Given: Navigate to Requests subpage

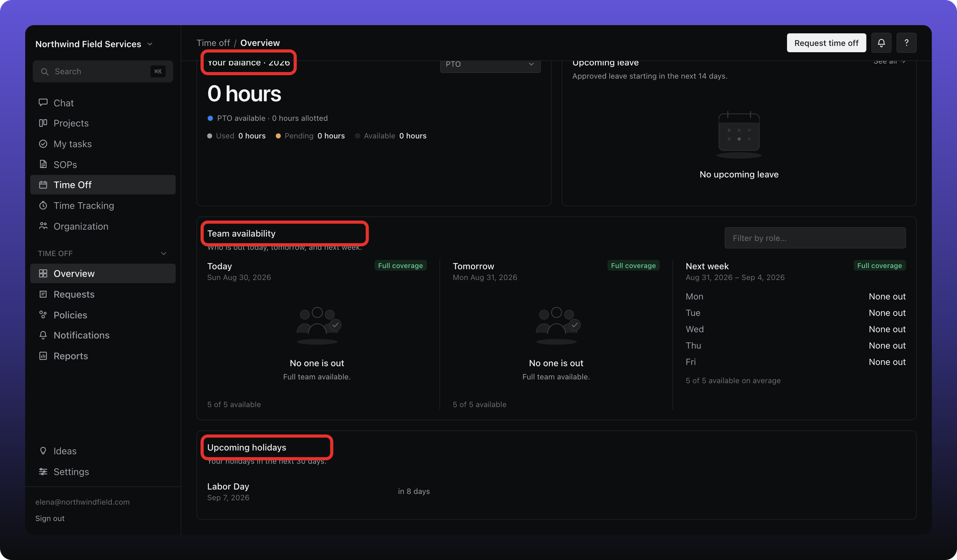Looking at the screenshot, I should (103, 294).
